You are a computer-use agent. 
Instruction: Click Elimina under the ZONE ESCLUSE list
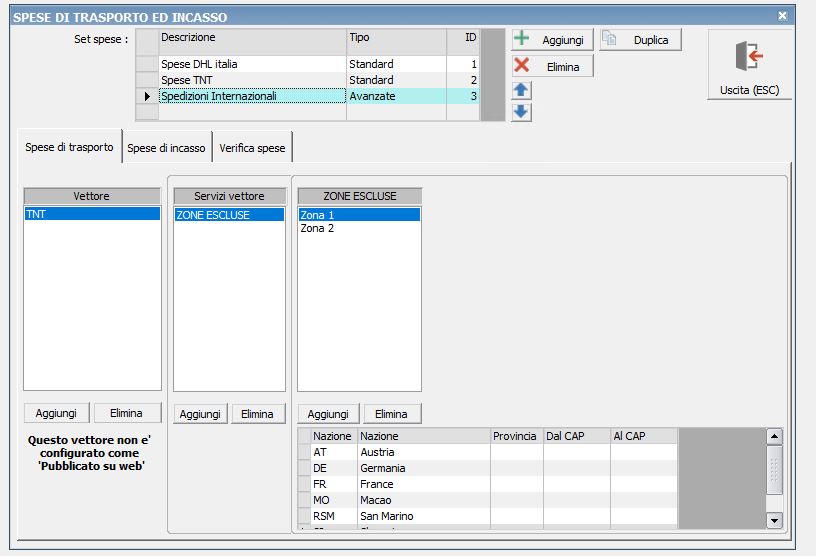391,414
